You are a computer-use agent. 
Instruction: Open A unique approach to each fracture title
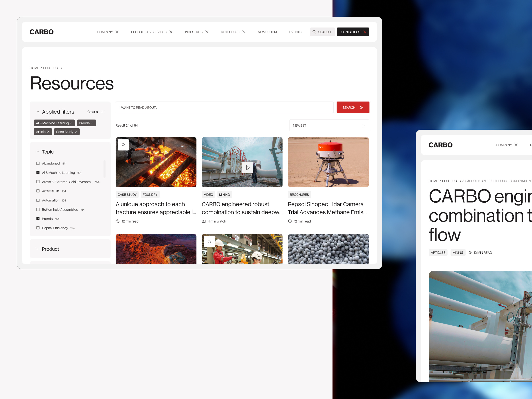coord(156,208)
